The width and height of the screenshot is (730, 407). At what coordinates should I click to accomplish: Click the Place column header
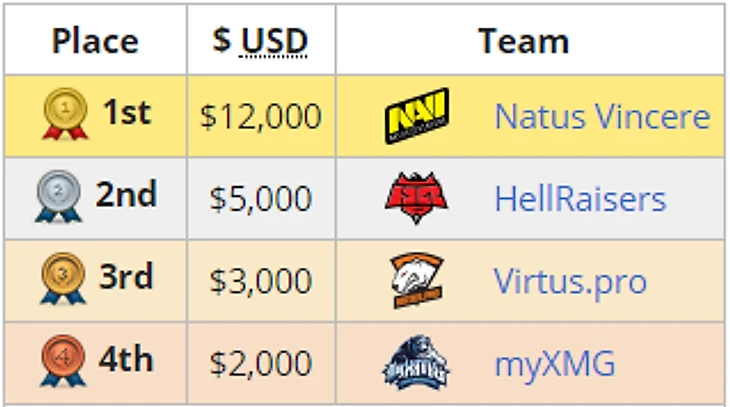coord(95,40)
